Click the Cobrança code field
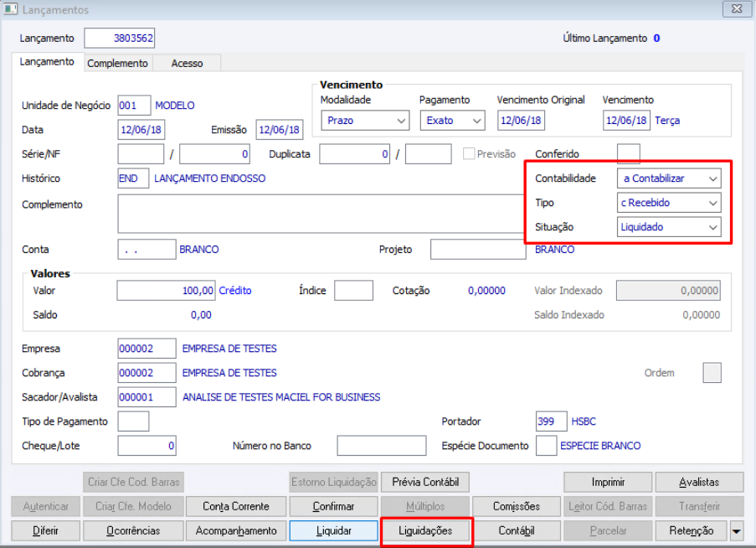 coord(147,373)
